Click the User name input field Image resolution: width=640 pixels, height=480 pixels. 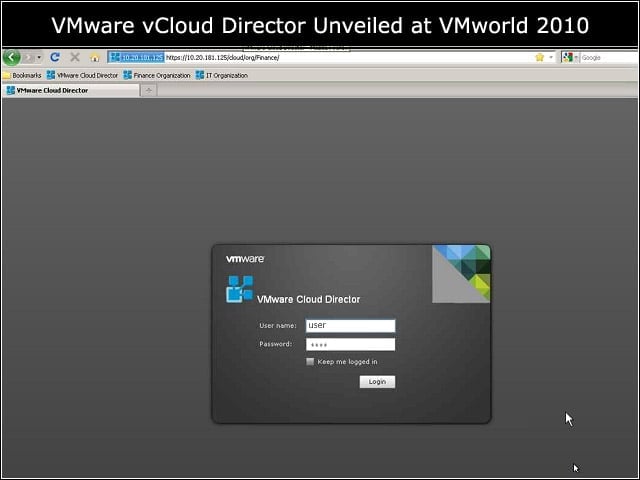click(x=351, y=325)
